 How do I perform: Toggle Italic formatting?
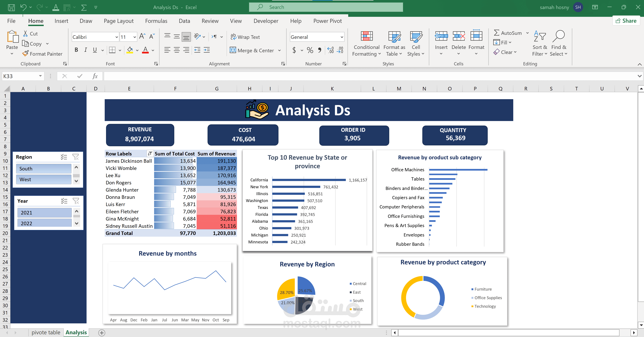click(x=86, y=50)
